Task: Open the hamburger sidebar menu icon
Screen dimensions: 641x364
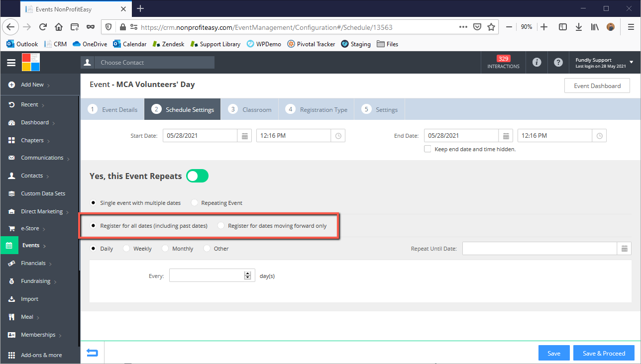Action: (11, 63)
